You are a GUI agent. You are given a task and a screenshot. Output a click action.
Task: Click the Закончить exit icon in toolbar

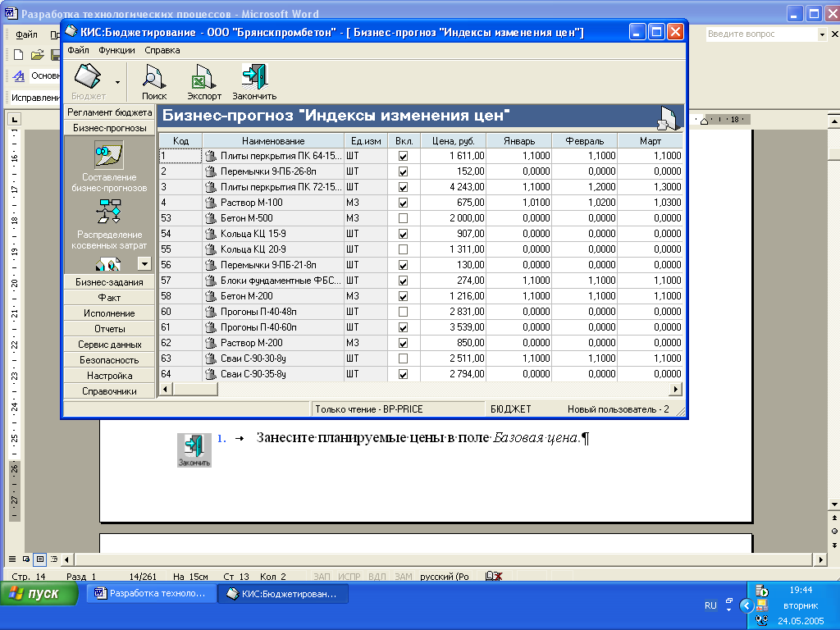[254, 81]
